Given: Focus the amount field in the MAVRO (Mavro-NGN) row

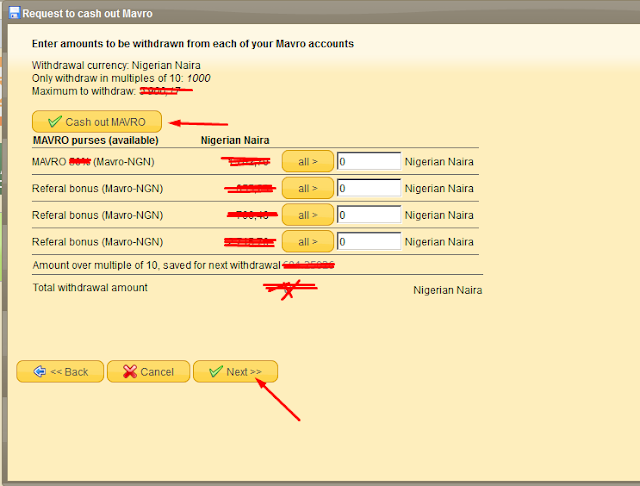Looking at the screenshot, I should click(369, 161).
